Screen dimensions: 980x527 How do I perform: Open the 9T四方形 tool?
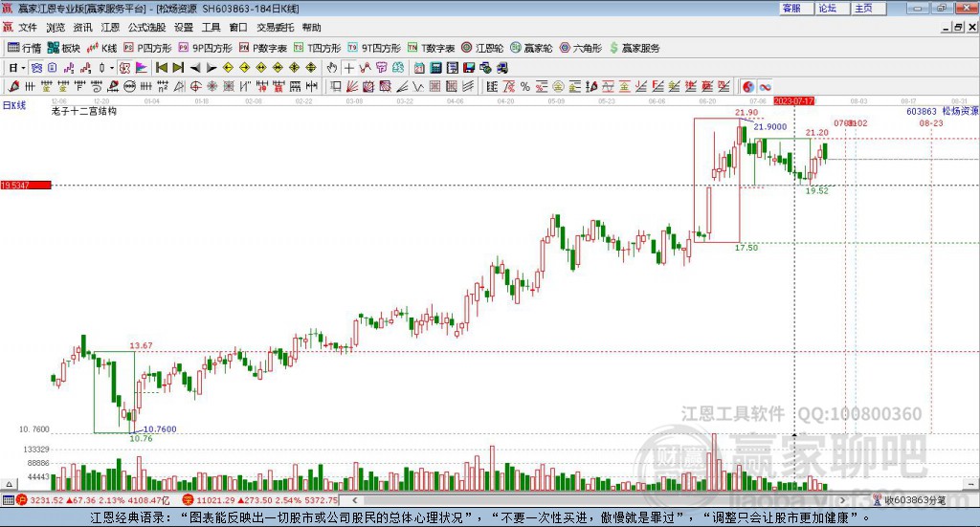tap(374, 48)
